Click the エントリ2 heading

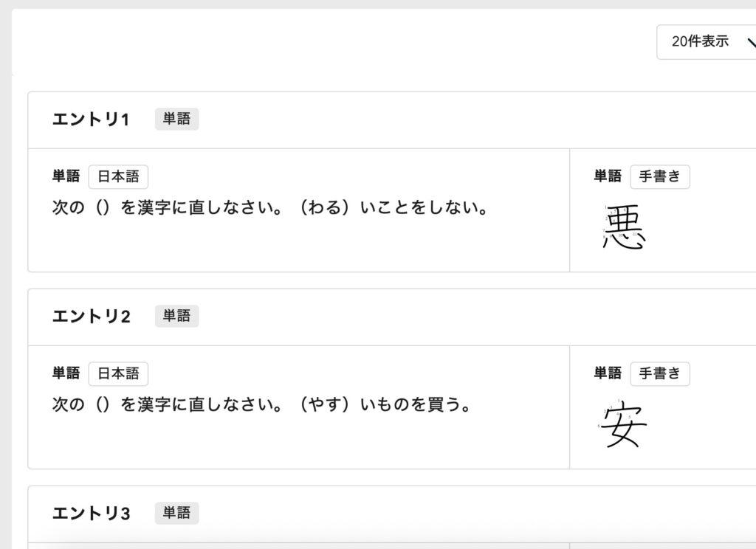click(91, 317)
